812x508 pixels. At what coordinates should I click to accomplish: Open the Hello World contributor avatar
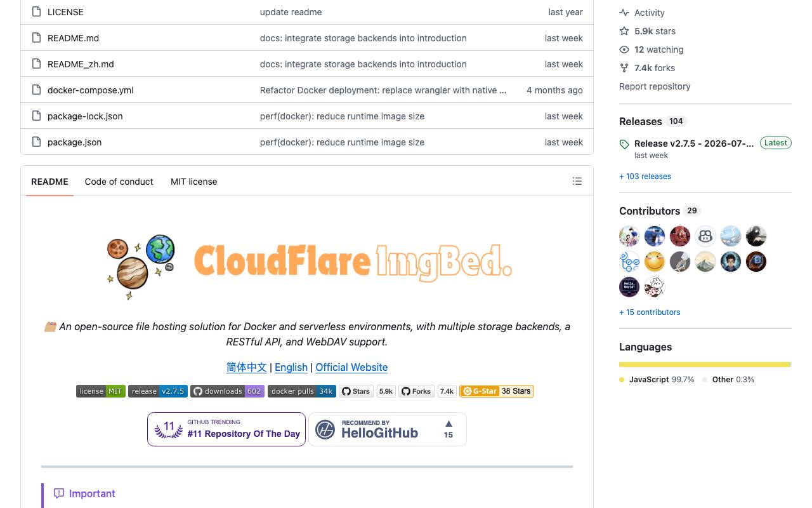coord(629,287)
